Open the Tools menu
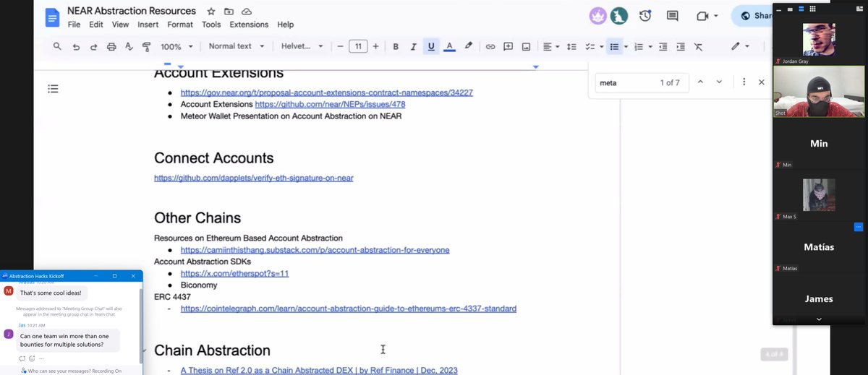This screenshot has height=375, width=868. point(211,24)
